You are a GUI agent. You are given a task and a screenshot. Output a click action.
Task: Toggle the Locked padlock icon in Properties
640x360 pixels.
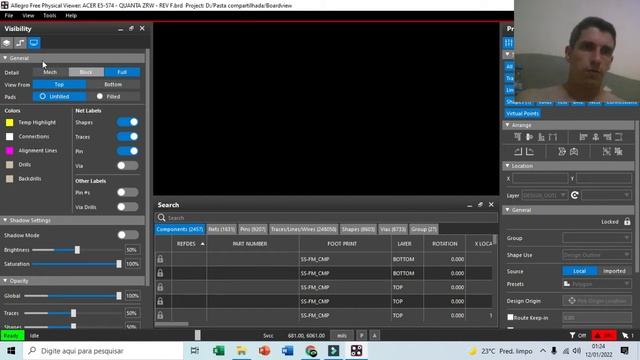pyautogui.click(x=627, y=222)
